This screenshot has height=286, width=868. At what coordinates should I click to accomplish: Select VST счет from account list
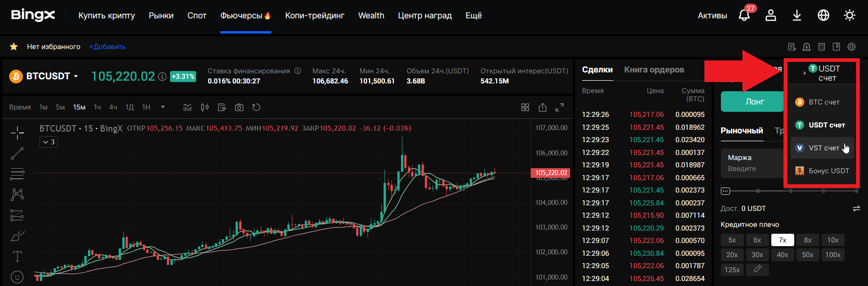[823, 148]
